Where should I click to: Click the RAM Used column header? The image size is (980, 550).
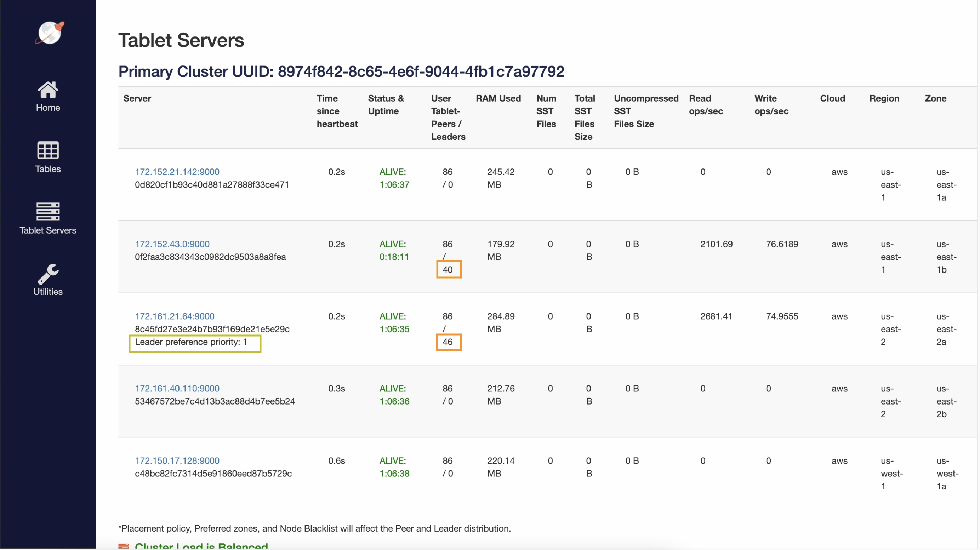[498, 98]
